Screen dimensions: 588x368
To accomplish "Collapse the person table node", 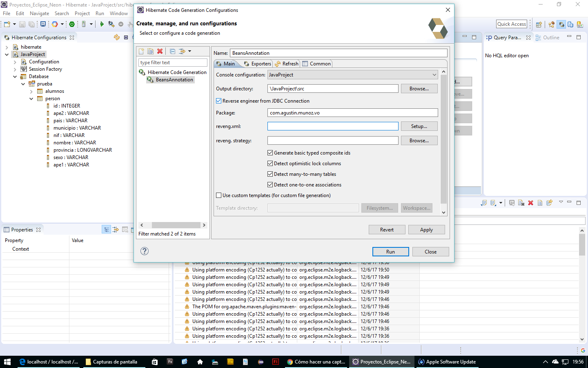I will point(31,99).
